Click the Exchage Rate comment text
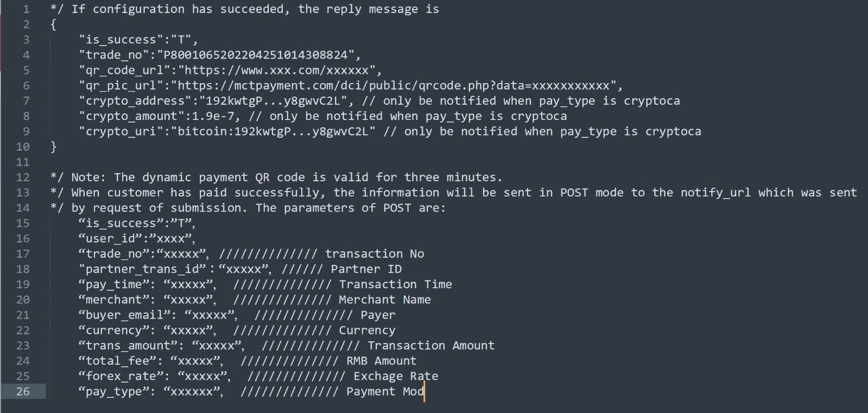 (x=396, y=376)
